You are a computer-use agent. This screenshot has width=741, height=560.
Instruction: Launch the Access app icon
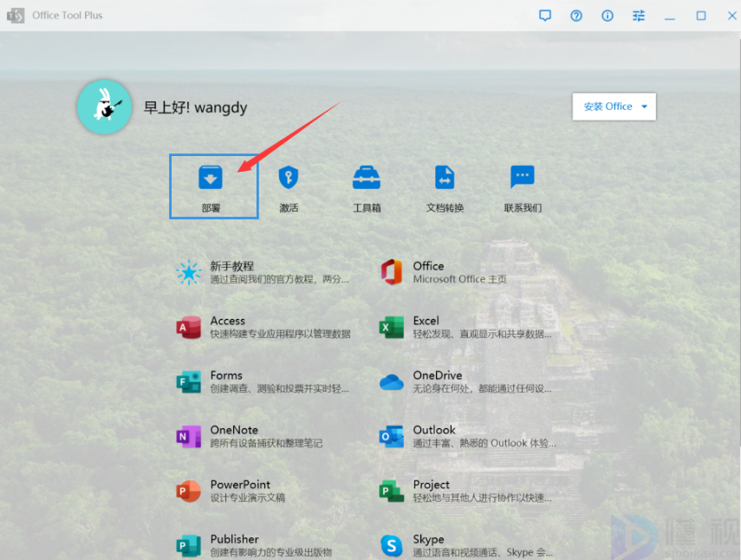(x=189, y=327)
